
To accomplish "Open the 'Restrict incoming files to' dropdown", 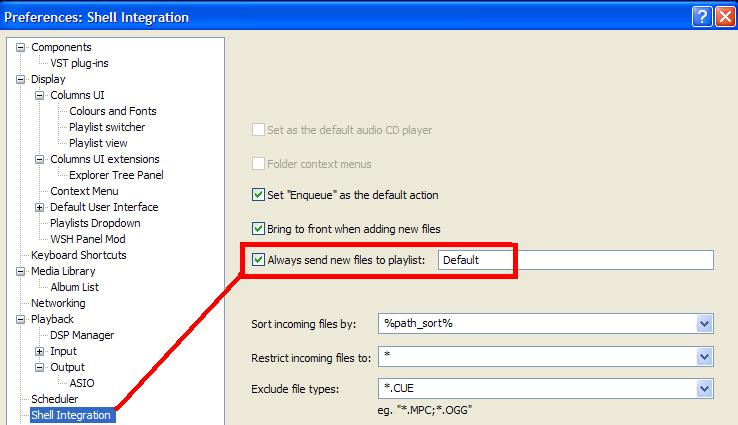I will coord(704,356).
